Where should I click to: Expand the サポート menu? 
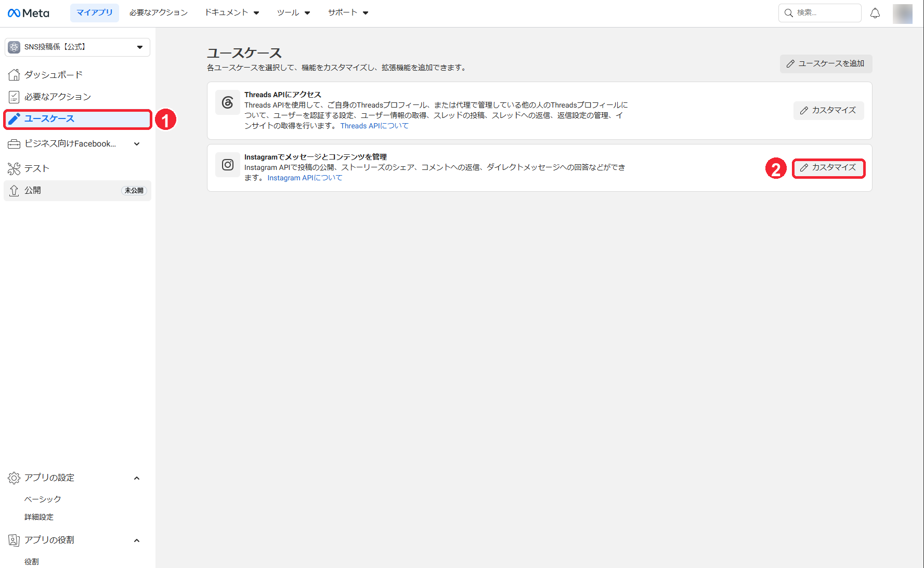[348, 12]
